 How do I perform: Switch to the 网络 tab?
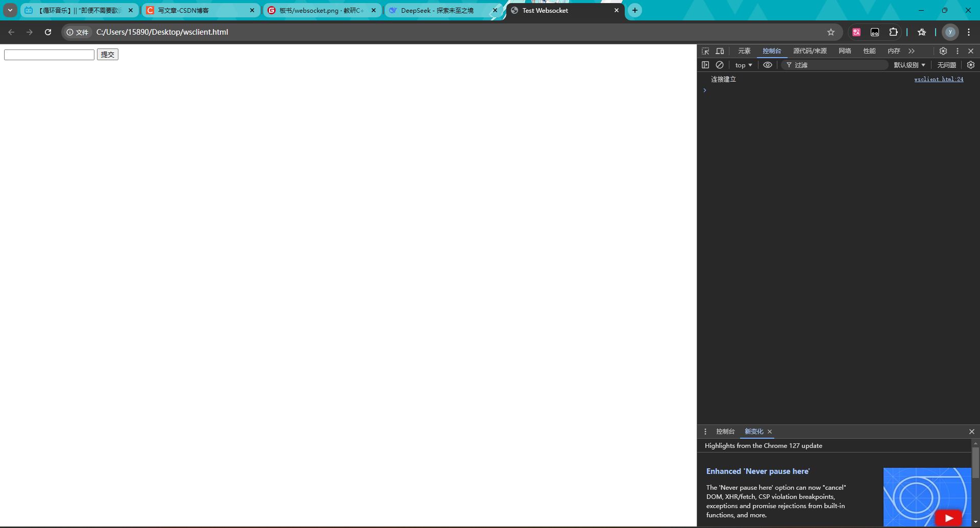845,51
